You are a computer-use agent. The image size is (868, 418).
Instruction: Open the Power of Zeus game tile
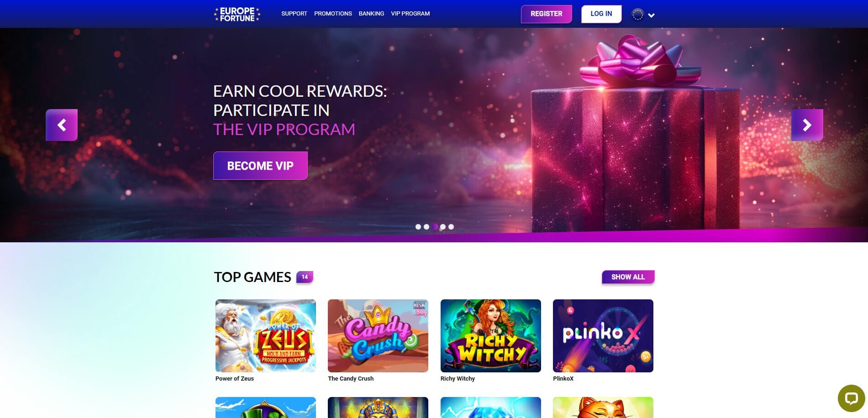pos(266,336)
